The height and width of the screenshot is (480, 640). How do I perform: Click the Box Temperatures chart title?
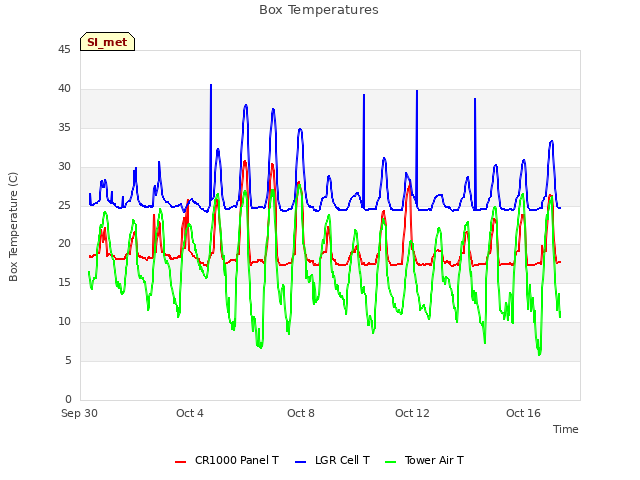[x=319, y=10]
